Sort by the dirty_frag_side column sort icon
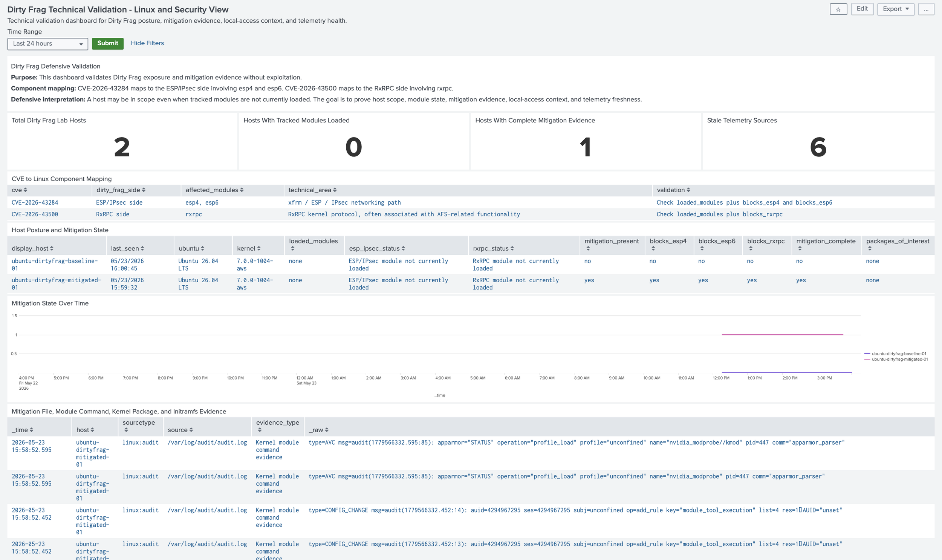Image resolution: width=942 pixels, height=560 pixels. click(144, 190)
